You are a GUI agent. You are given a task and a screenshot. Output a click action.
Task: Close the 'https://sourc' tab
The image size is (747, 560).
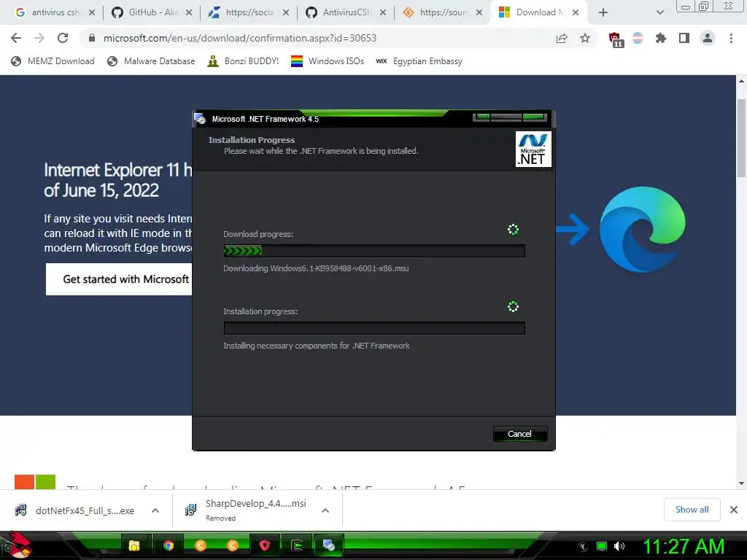(x=480, y=12)
